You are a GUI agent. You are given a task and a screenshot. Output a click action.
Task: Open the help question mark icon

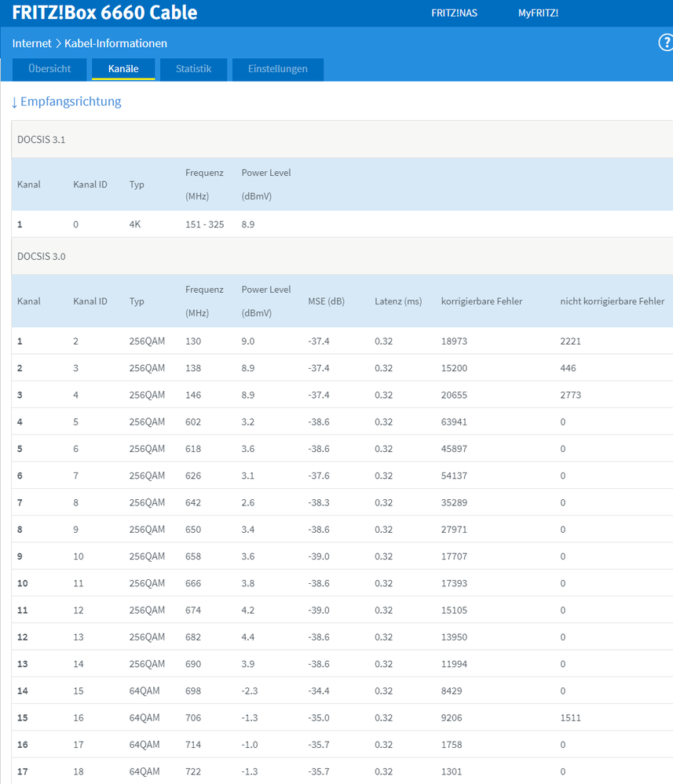pos(665,43)
